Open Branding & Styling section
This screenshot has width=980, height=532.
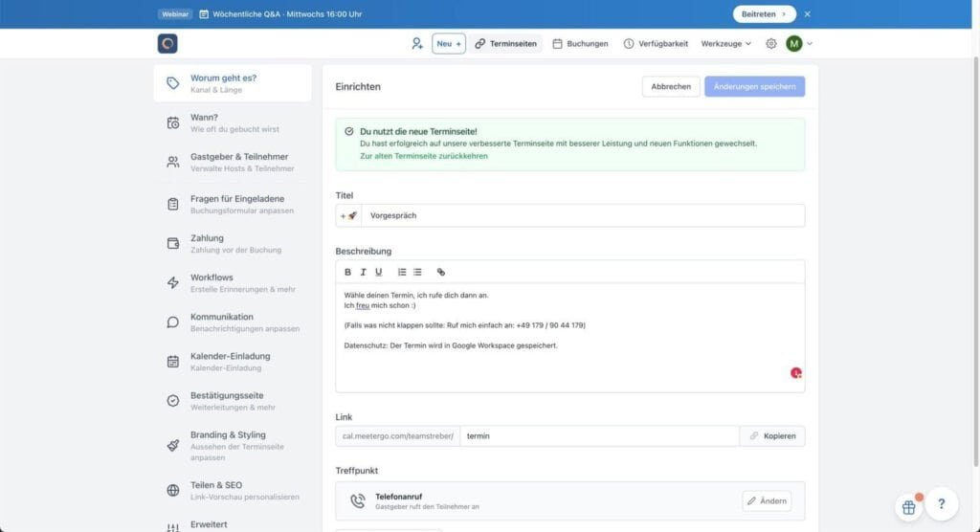[233, 446]
